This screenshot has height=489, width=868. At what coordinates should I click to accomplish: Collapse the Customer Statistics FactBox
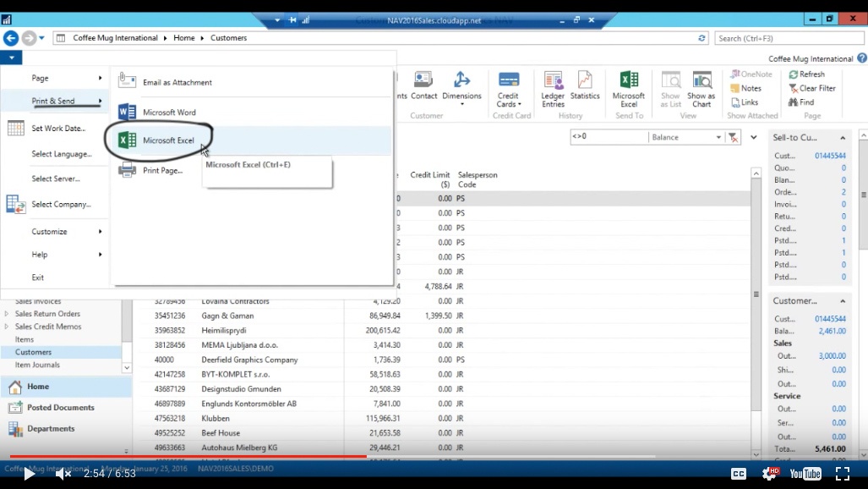(843, 301)
